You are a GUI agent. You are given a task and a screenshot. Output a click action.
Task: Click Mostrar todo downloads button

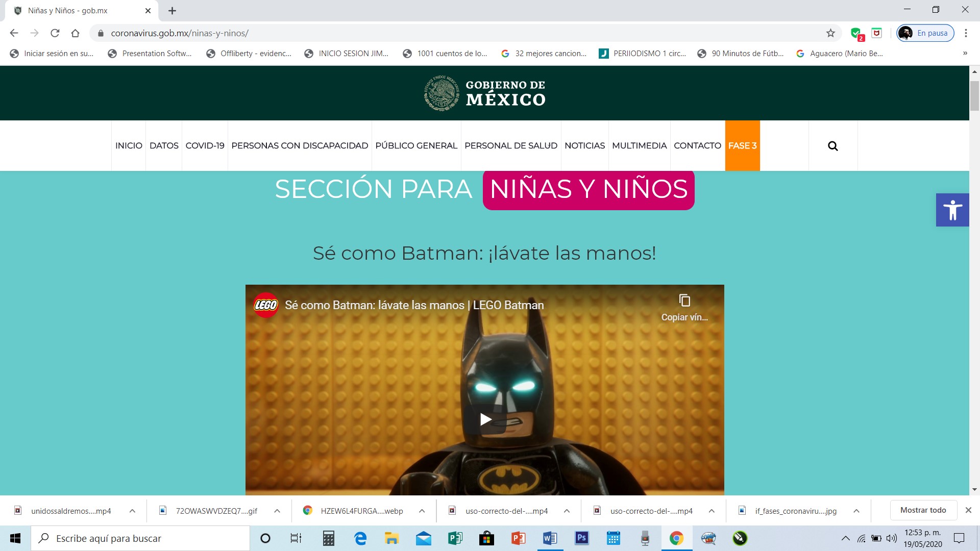pos(923,510)
